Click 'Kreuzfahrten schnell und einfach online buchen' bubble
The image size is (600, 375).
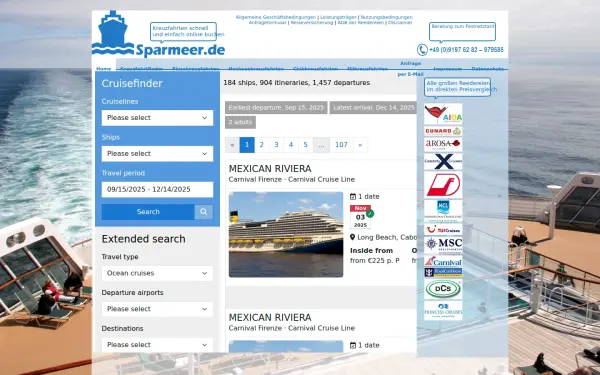click(183, 31)
